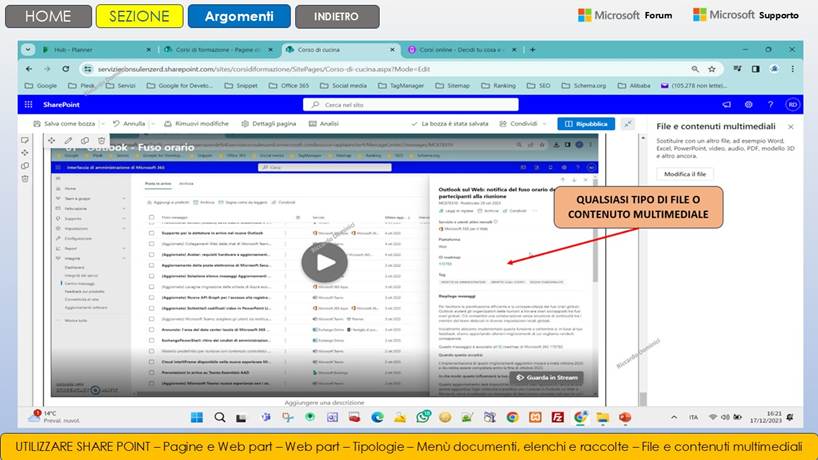Click the page vertical scrollbar
This screenshot has height=460, width=818.
click(x=643, y=269)
